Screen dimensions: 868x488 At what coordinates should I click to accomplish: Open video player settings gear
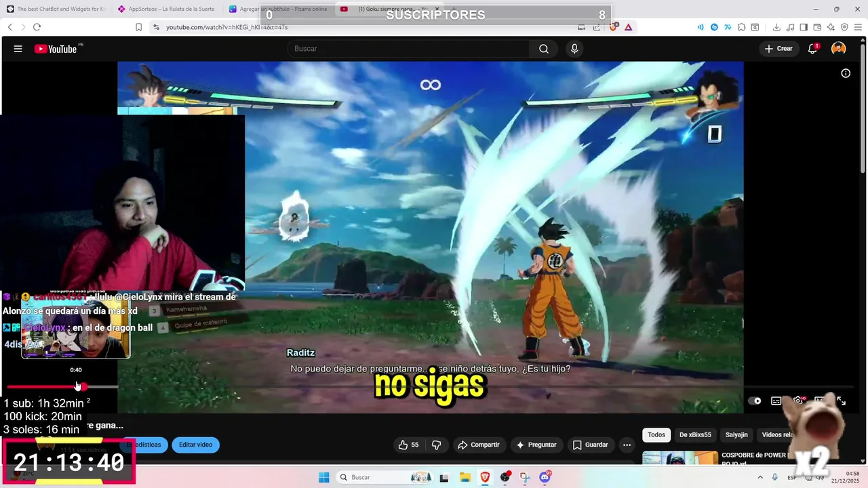[798, 401]
